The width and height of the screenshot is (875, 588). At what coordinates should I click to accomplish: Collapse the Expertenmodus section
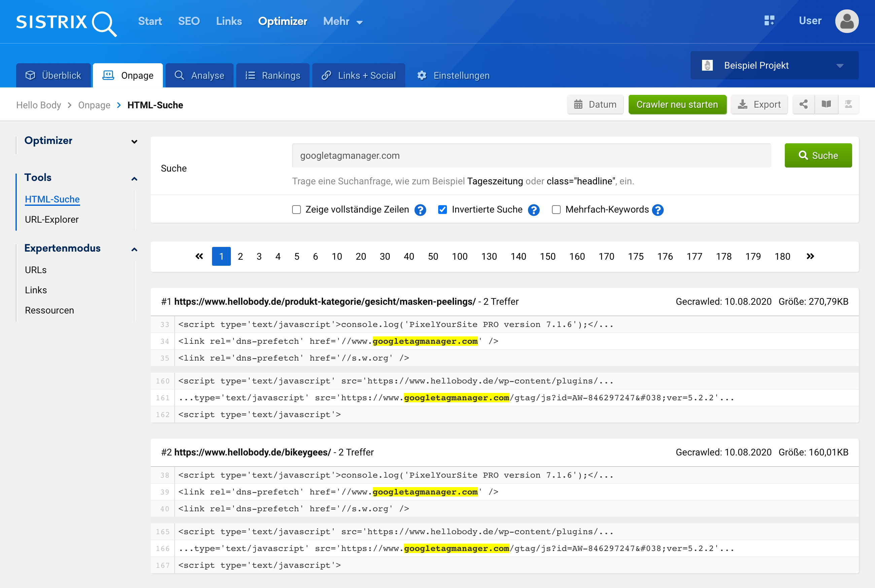(134, 249)
